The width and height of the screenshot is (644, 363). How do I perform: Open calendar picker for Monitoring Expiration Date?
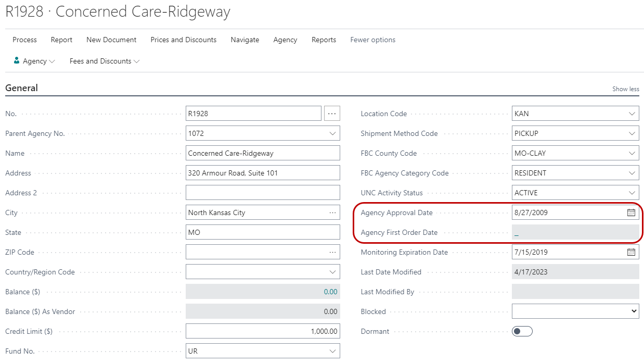point(631,252)
